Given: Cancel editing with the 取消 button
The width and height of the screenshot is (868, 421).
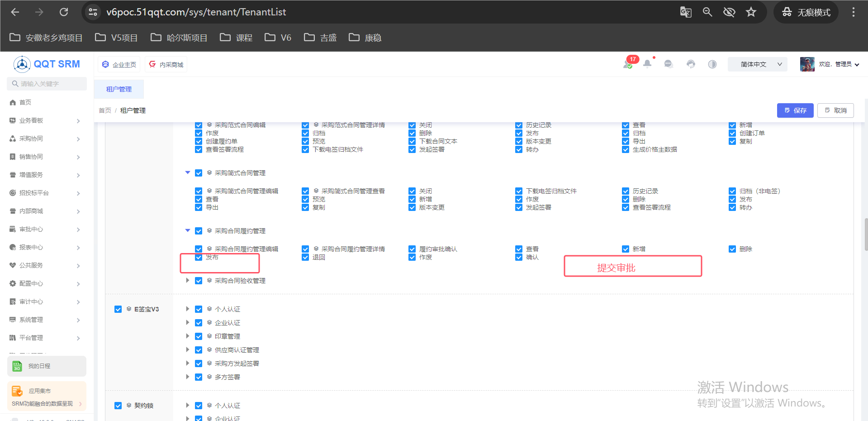Looking at the screenshot, I should click(835, 110).
